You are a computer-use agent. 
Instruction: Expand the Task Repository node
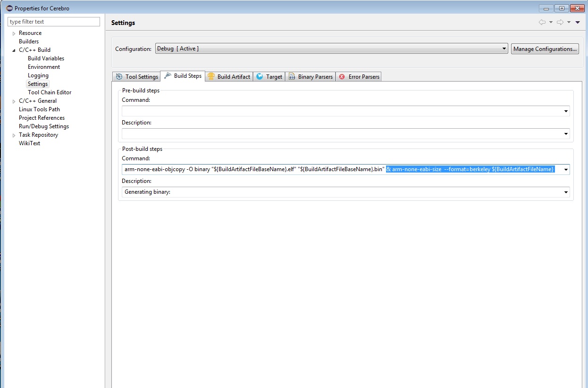14,135
